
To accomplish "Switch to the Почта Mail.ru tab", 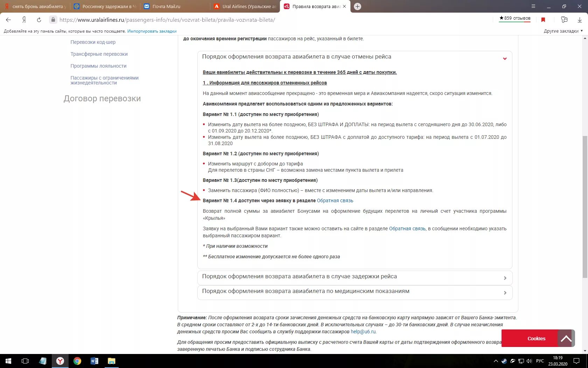I will click(175, 6).
